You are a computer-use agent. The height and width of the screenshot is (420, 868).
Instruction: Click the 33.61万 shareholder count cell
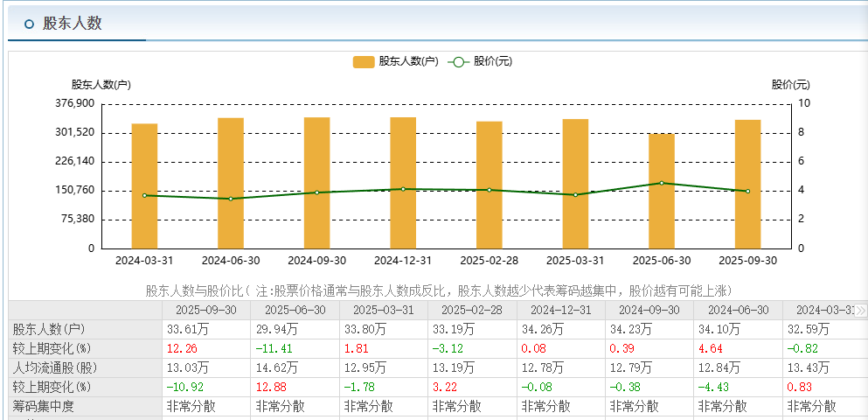[x=187, y=329]
